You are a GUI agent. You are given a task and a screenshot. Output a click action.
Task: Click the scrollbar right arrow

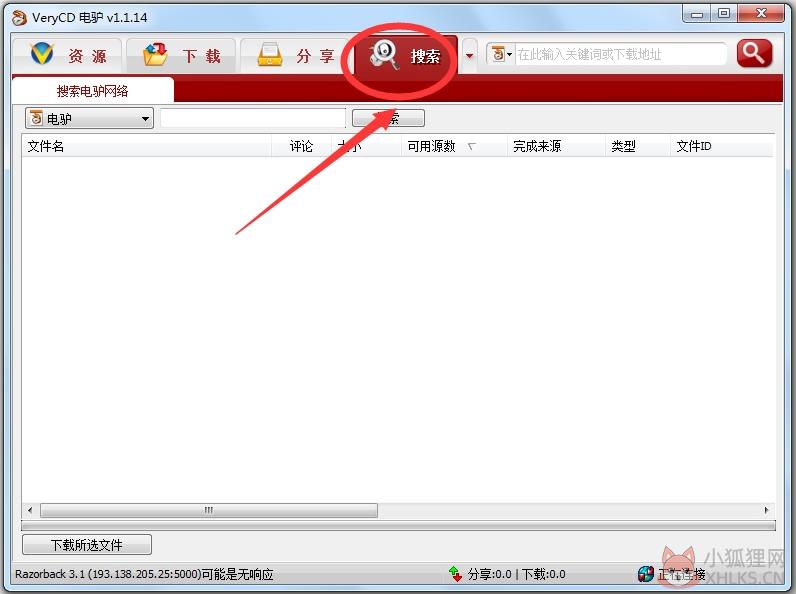tap(766, 510)
